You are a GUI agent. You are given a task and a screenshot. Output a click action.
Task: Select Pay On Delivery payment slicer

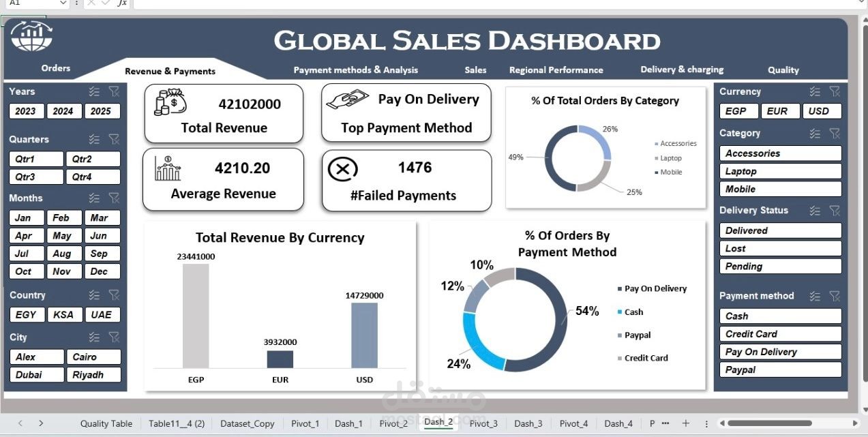tap(780, 352)
